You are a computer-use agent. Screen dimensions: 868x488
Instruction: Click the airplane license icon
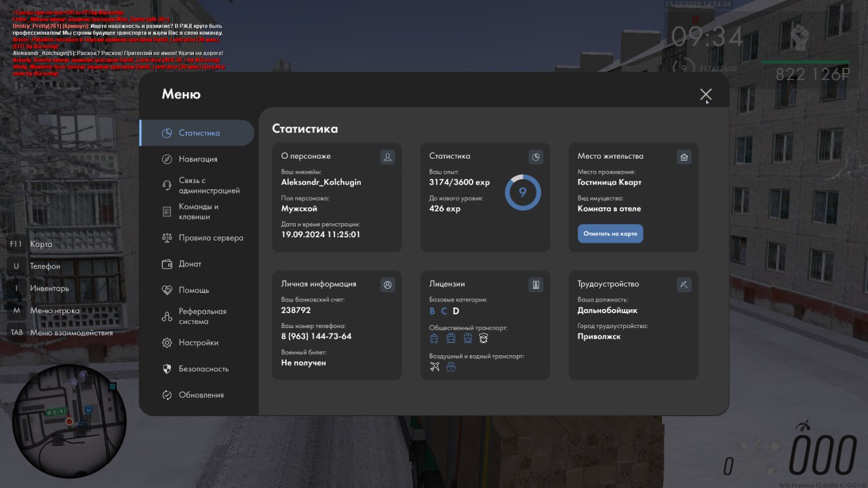[x=435, y=367]
